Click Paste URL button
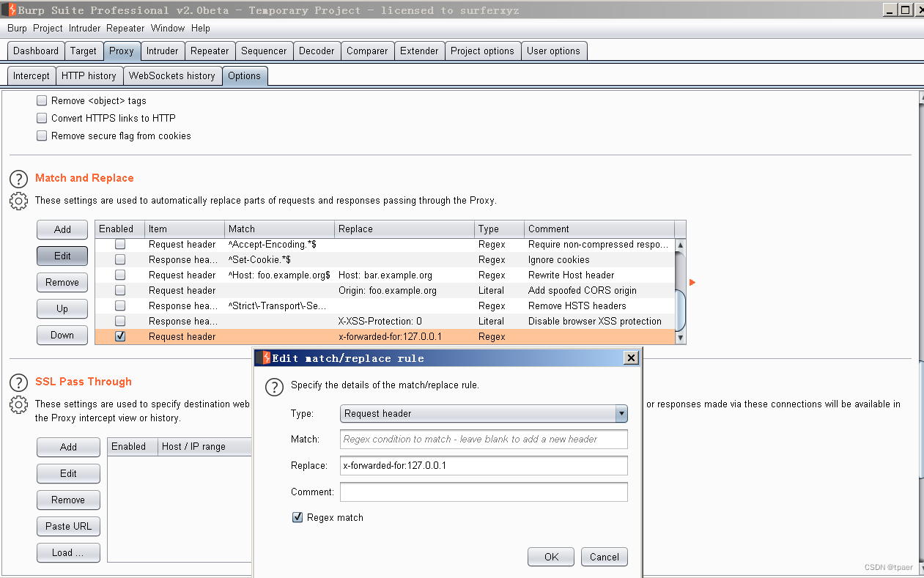The image size is (924, 578). [x=68, y=526]
